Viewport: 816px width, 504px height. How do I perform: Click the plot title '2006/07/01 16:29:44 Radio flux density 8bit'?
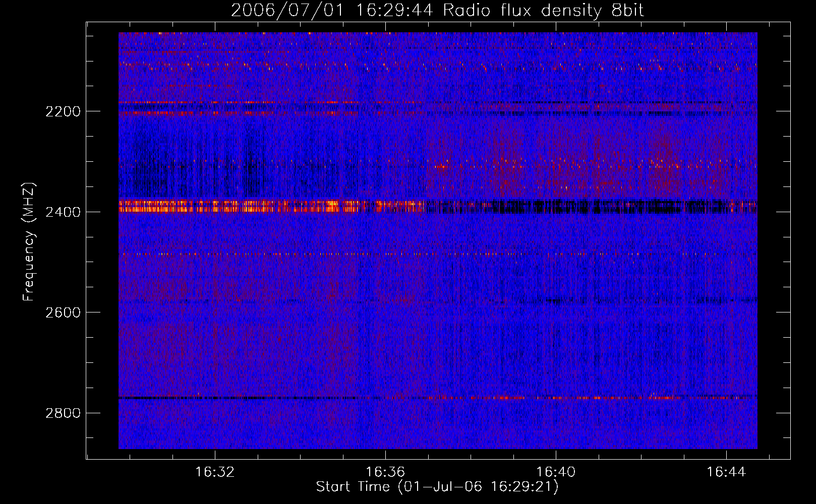coord(437,11)
